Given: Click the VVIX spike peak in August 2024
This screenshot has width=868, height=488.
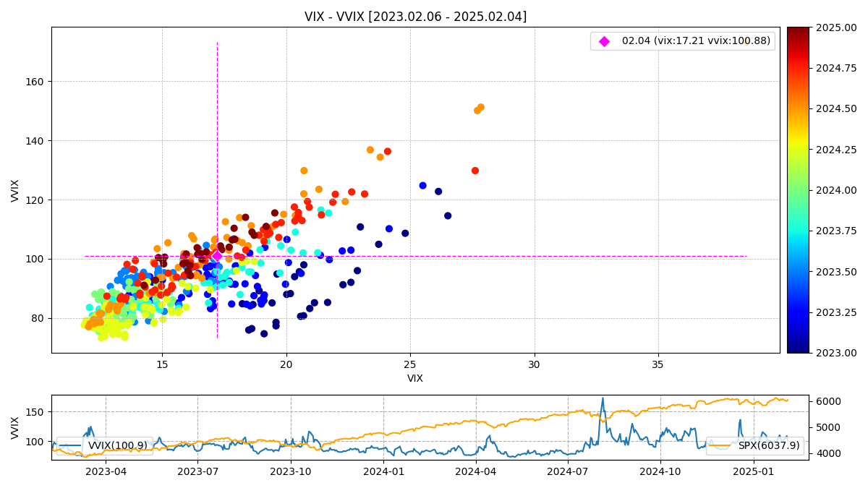Looking at the screenshot, I should [602, 398].
